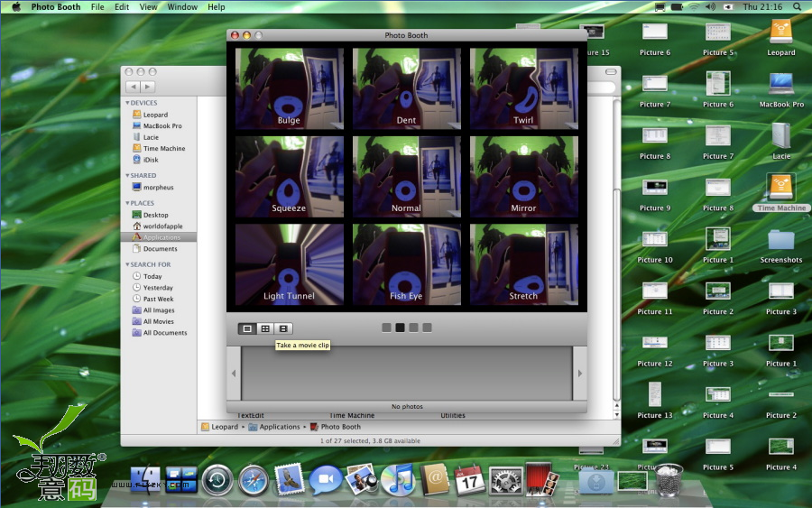Viewport: 812px width, 508px height.
Task: Open iCal from the Dock
Action: coord(470,479)
